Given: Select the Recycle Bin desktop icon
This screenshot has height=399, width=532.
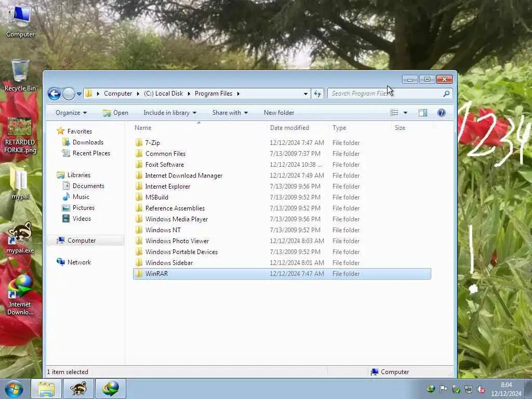Looking at the screenshot, I should pos(20,75).
